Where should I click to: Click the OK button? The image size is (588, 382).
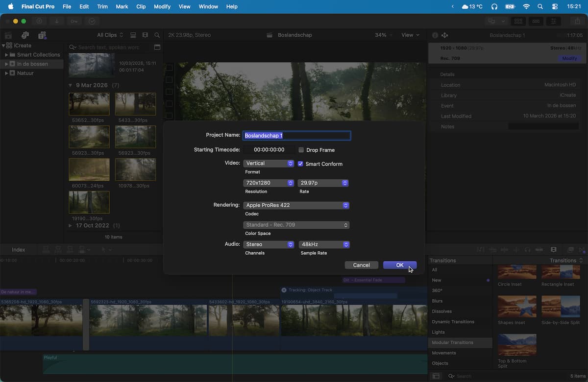pos(400,265)
